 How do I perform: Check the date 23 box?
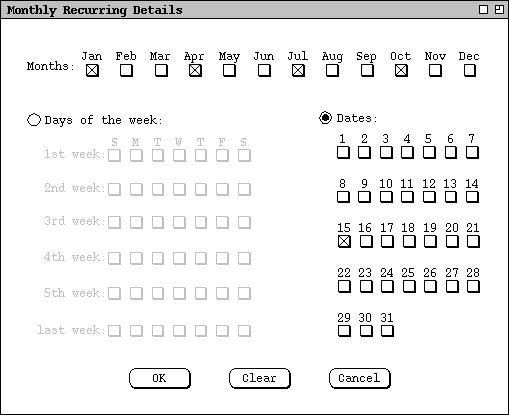pos(366,286)
